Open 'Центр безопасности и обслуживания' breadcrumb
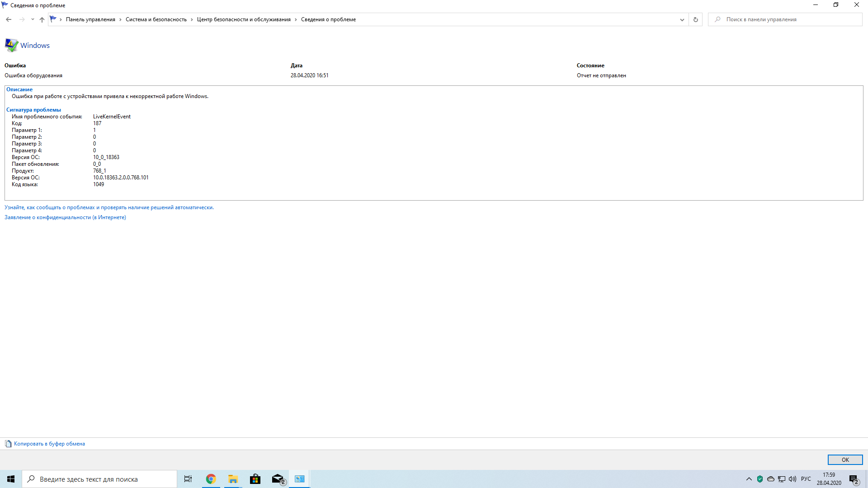 pyautogui.click(x=244, y=19)
